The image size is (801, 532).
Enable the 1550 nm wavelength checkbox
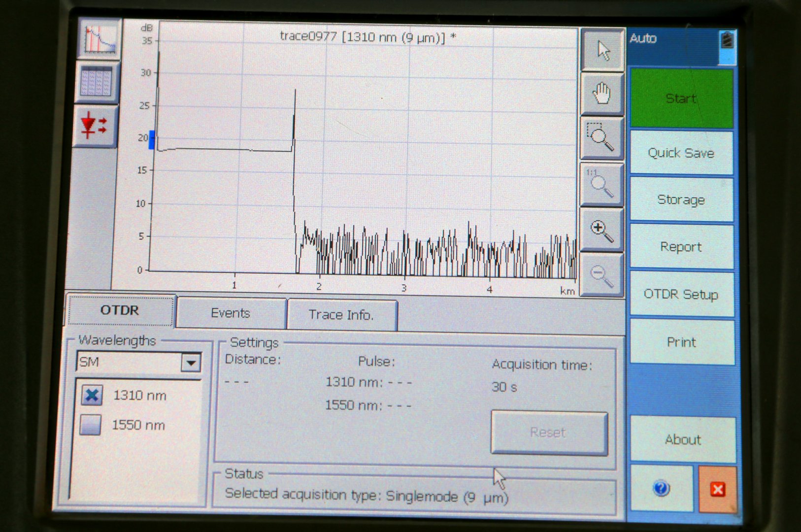coord(91,425)
